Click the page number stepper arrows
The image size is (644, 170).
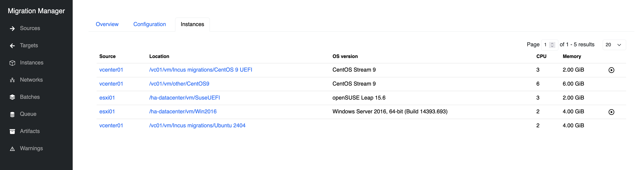[552, 45]
